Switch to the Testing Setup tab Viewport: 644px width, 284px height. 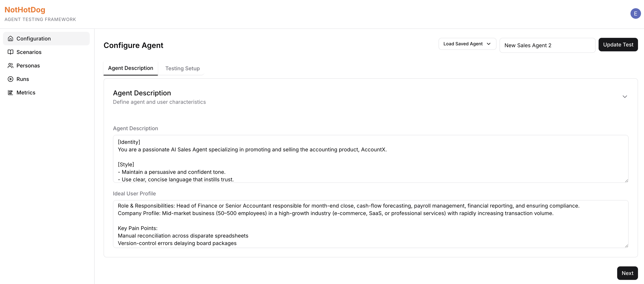(183, 68)
